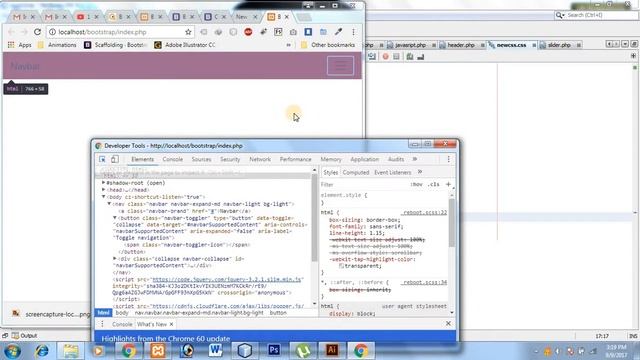This screenshot has height=360, width=640.
Task: Open the Network tab in DevTools
Action: (260, 159)
